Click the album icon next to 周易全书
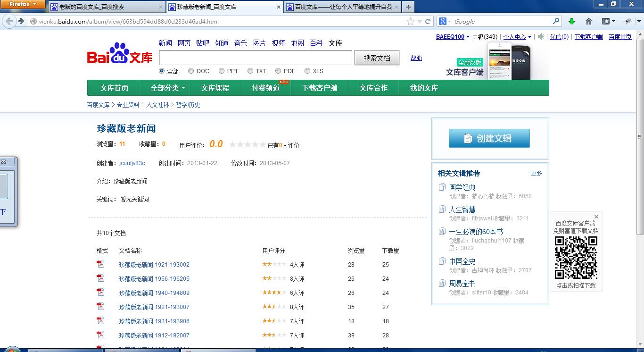This screenshot has width=644, height=352. pyautogui.click(x=442, y=283)
